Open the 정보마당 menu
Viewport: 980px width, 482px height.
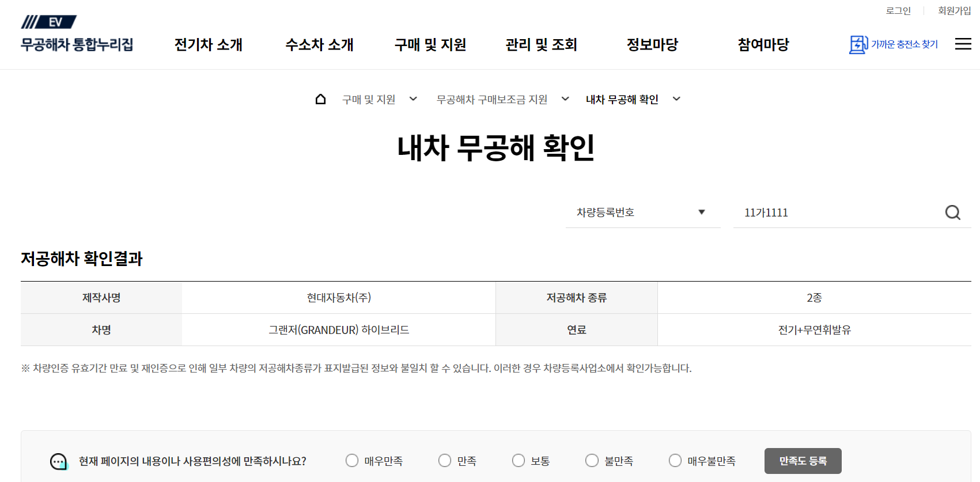(x=652, y=44)
